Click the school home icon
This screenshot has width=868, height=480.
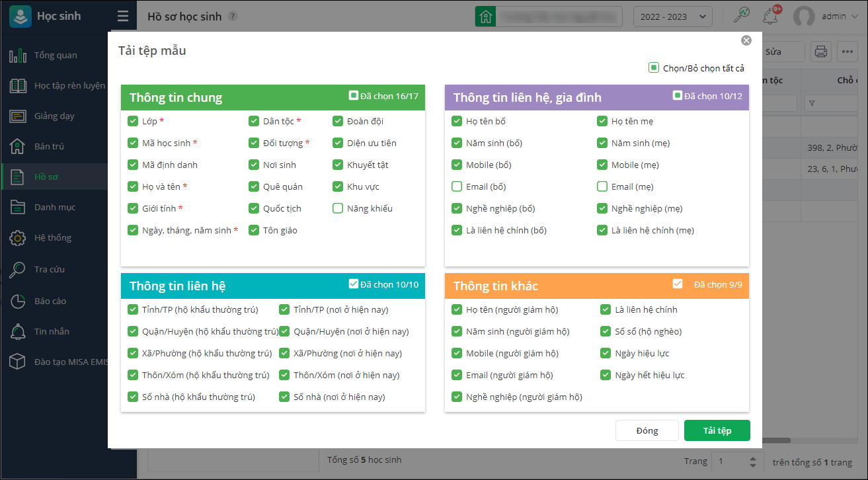[x=486, y=17]
